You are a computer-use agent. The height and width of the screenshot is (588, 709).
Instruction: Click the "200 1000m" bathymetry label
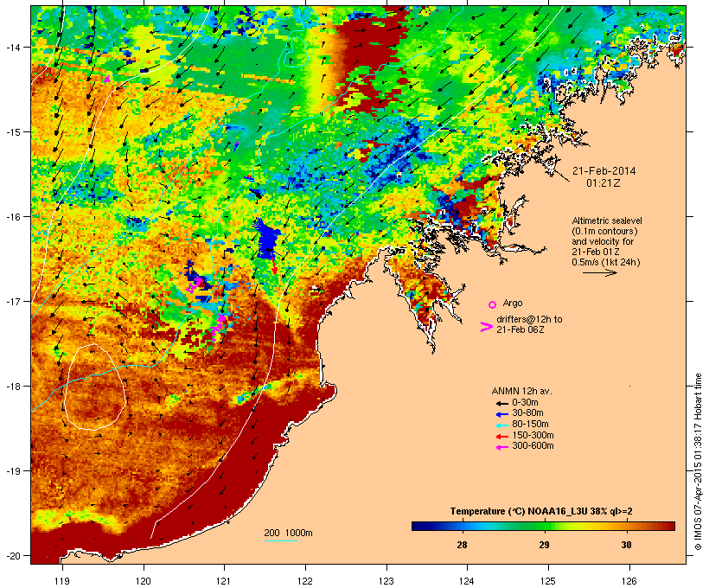288,533
